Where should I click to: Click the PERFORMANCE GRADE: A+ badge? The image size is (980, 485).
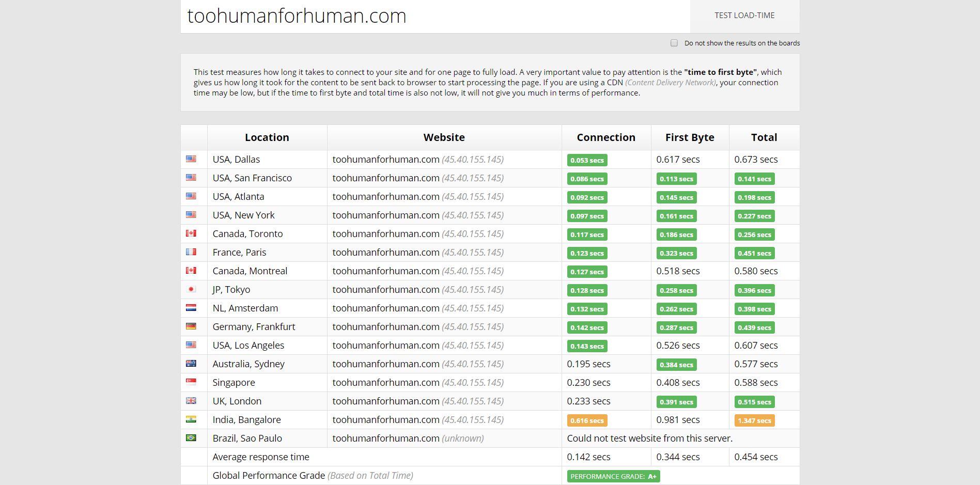click(613, 476)
